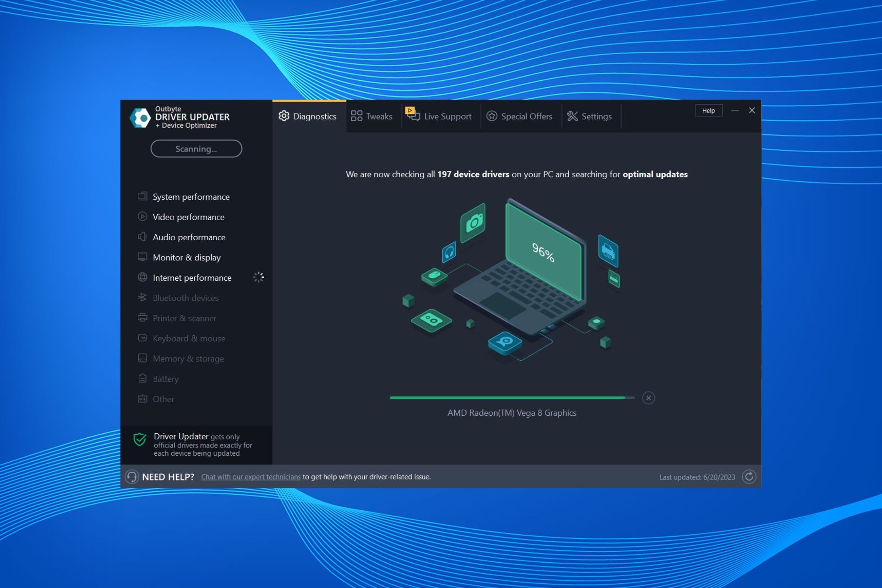This screenshot has width=882, height=588.
Task: Click the Help button
Action: (708, 110)
